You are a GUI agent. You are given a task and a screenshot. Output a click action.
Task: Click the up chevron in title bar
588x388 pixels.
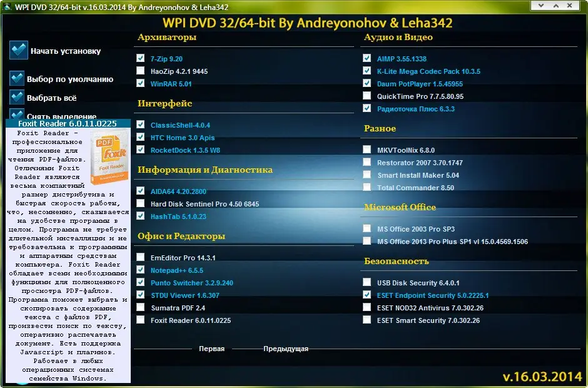tap(555, 6)
